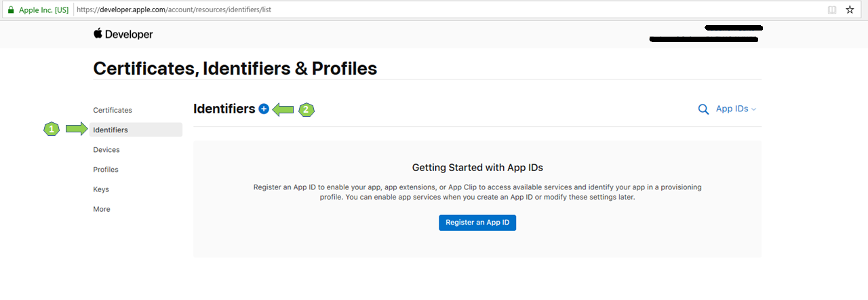The height and width of the screenshot is (300, 868).
Task: Bookmark page with the star icon
Action: pos(850,10)
